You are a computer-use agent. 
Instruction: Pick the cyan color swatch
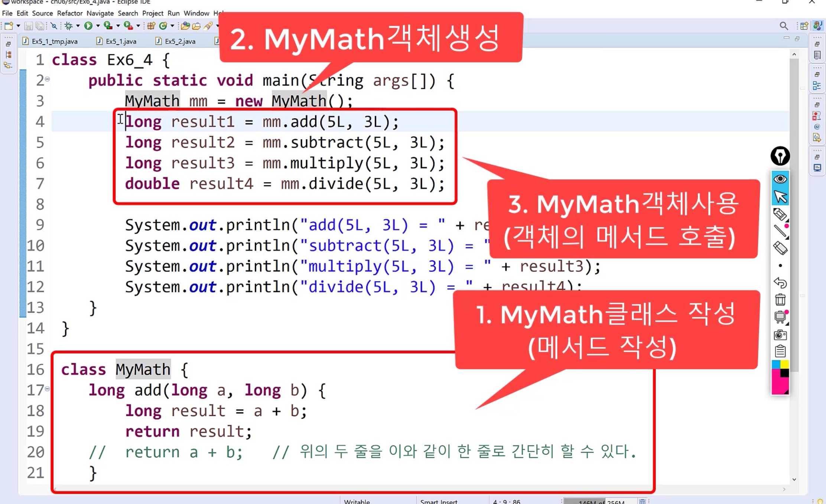click(776, 364)
